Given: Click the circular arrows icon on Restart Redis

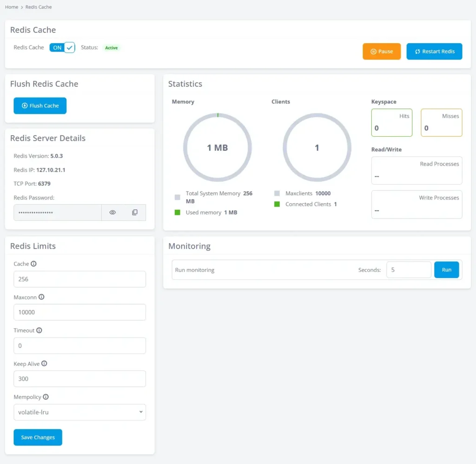Looking at the screenshot, I should pyautogui.click(x=419, y=51).
